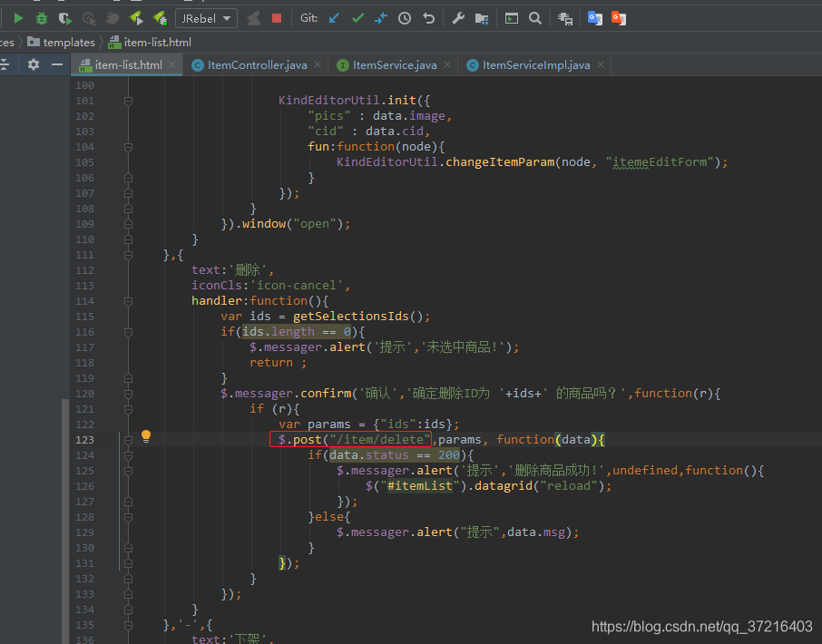Collapse the code fold at line 111
The image size is (822, 644).
(x=129, y=255)
